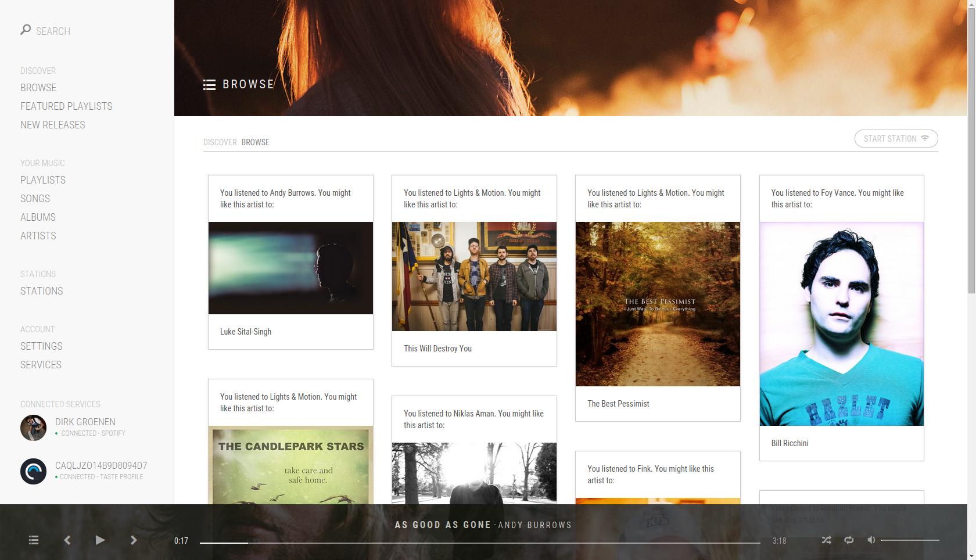This screenshot has height=560, width=976.
Task: Open the hamburger menu icon beside BROWSE header
Action: [x=209, y=85]
